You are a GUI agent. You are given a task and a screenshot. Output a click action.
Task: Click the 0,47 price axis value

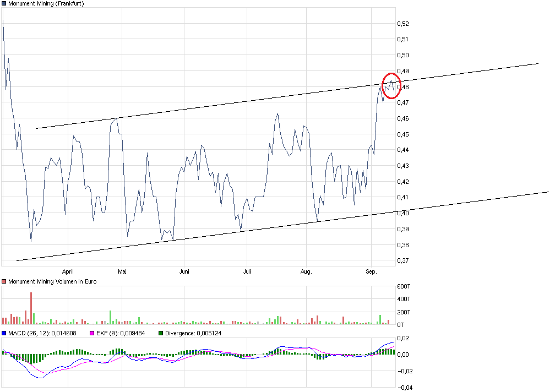(x=403, y=102)
